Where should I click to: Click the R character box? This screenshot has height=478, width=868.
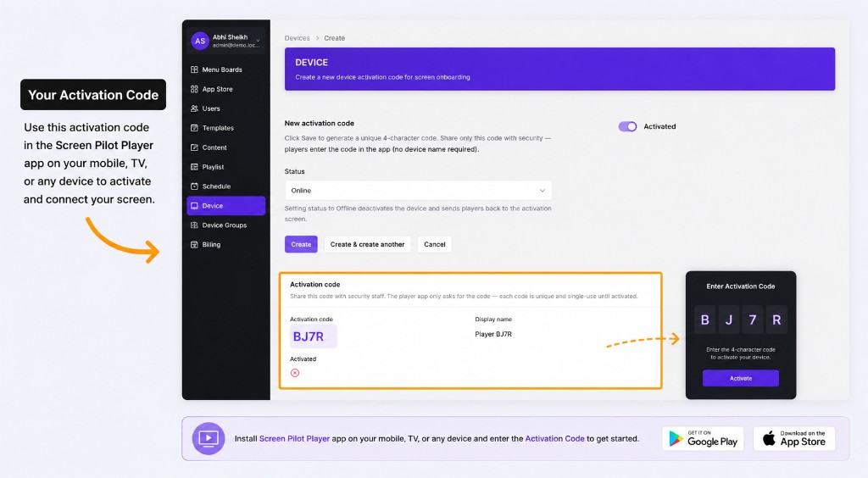[x=776, y=320]
